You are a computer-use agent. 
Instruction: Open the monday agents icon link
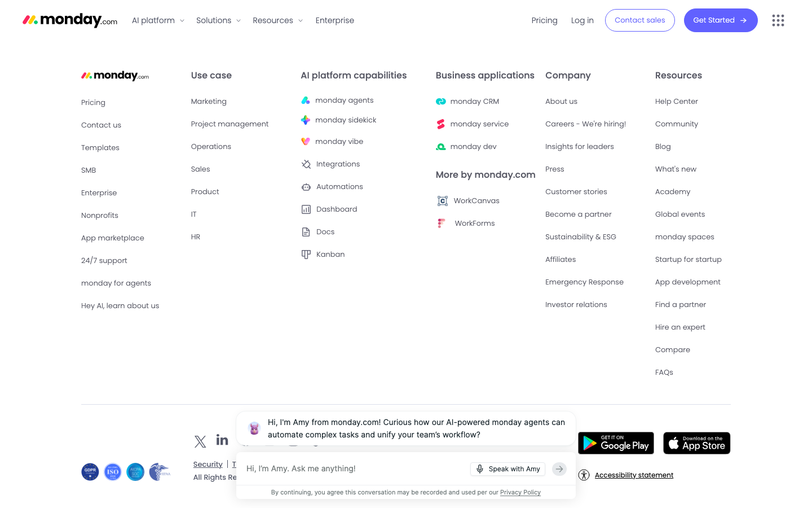click(306, 100)
